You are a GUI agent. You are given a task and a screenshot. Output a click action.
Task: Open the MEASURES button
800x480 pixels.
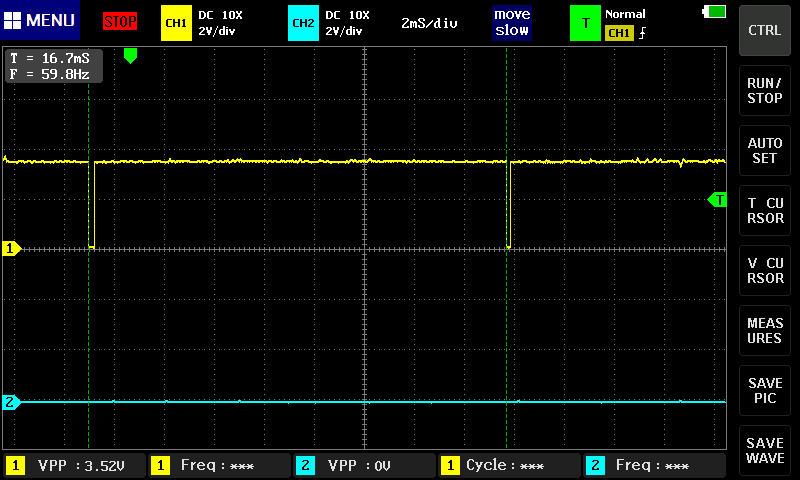coord(765,331)
